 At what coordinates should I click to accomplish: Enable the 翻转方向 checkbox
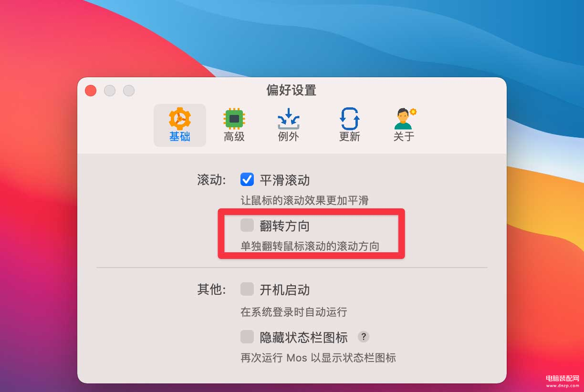coord(247,225)
